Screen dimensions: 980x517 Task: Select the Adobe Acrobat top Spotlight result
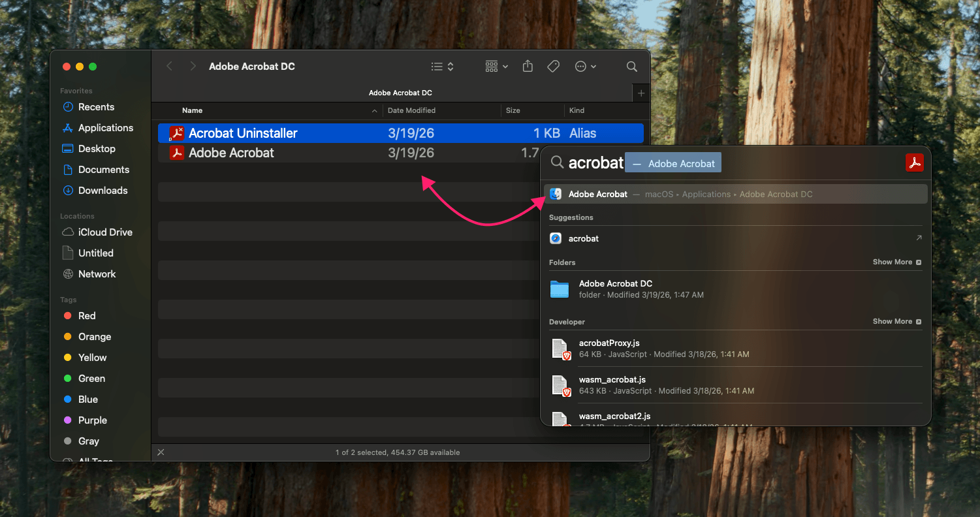point(735,194)
